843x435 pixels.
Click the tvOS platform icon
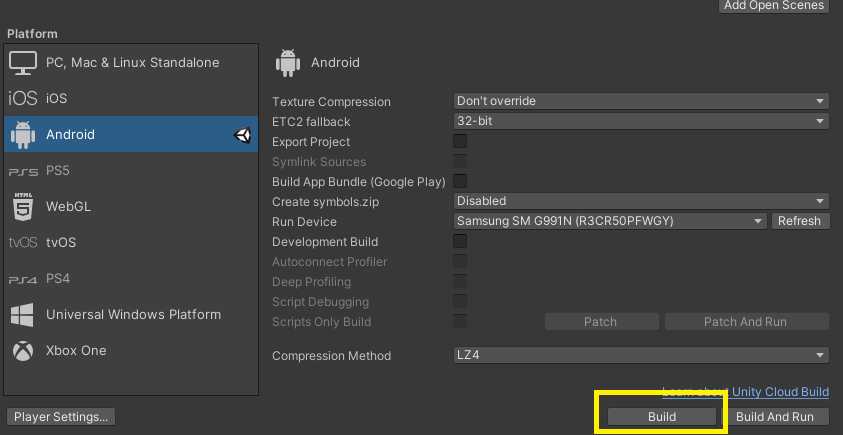click(x=23, y=243)
